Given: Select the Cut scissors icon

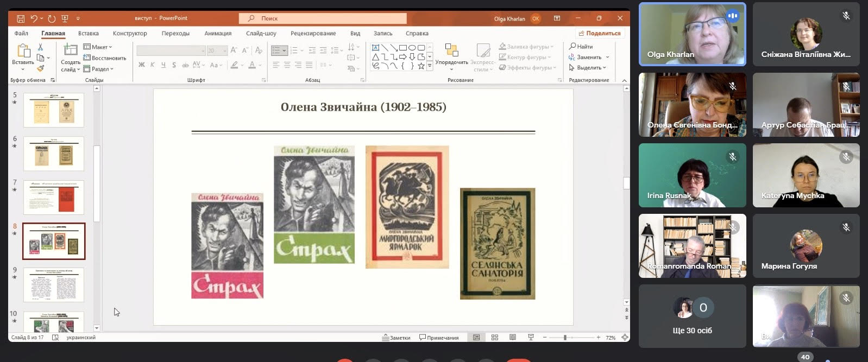Looking at the screenshot, I should click(x=40, y=47).
